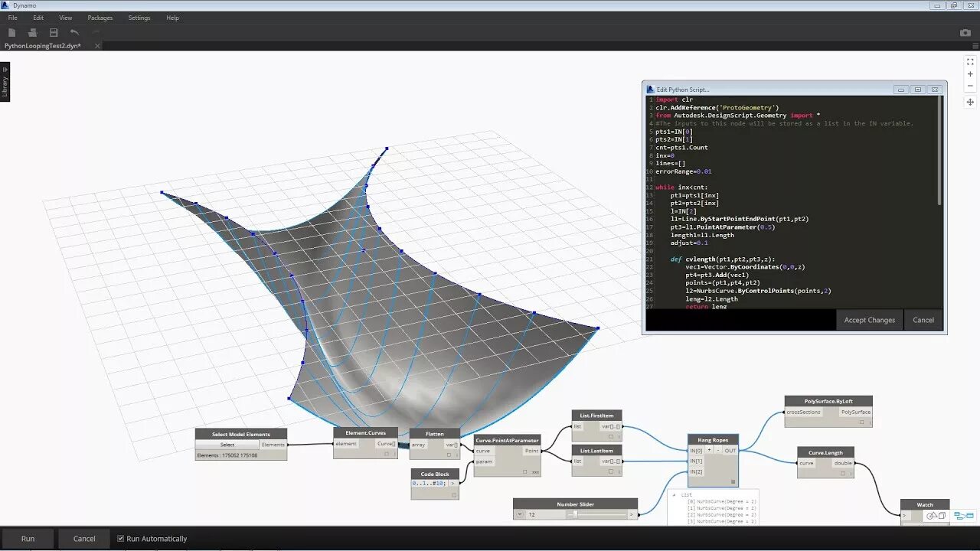Click the Python editor vertical scrollbar

click(939, 150)
